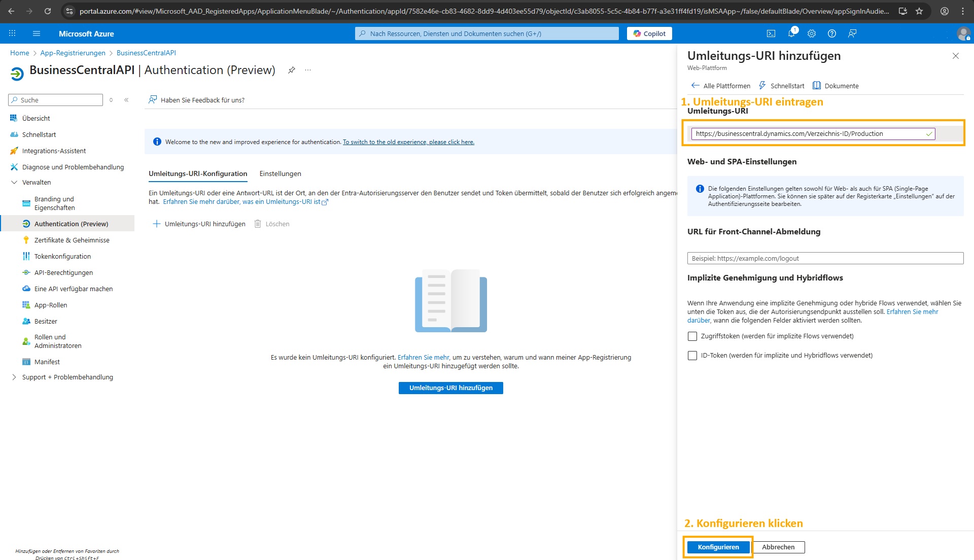Screen dimensions: 974x560
Task: Toggle the sidebar expand/collapse all control
Action: (111, 100)
